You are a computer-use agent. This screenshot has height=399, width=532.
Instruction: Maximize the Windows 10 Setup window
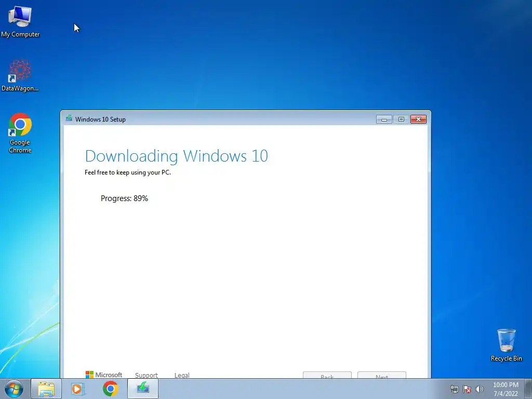tap(401, 119)
